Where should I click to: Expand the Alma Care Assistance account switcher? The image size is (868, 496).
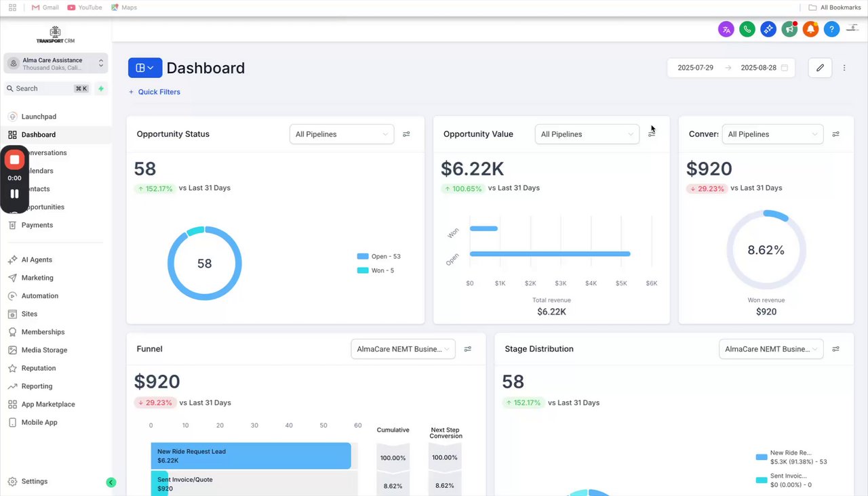56,64
